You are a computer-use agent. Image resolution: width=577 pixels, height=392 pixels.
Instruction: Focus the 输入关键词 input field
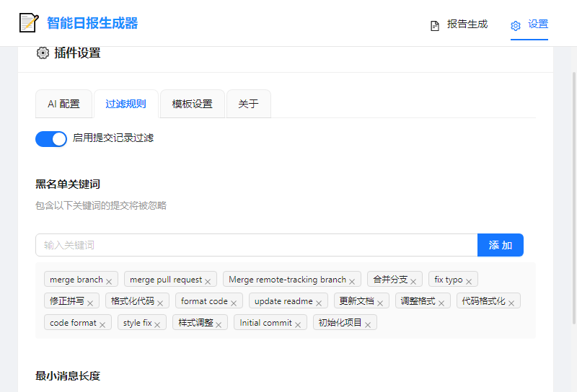tap(256, 245)
